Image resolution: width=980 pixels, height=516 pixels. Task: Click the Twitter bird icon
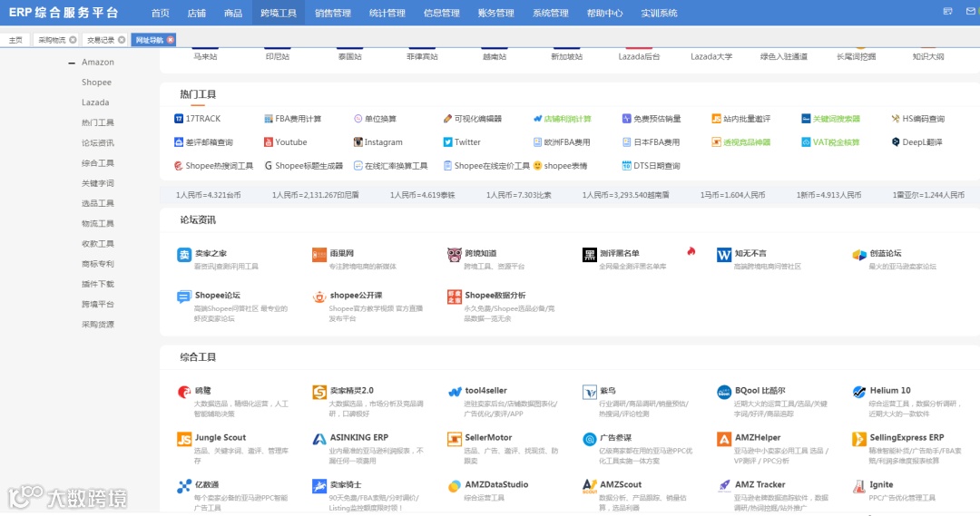click(x=447, y=142)
